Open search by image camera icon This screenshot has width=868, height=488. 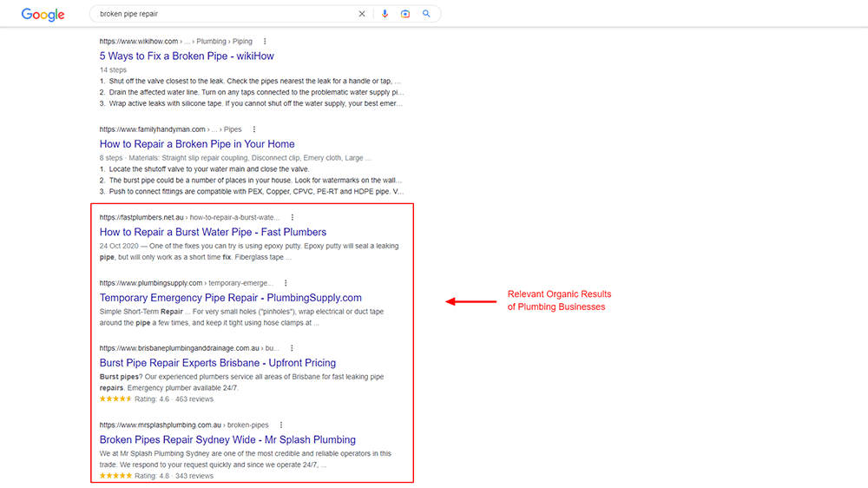(x=405, y=14)
